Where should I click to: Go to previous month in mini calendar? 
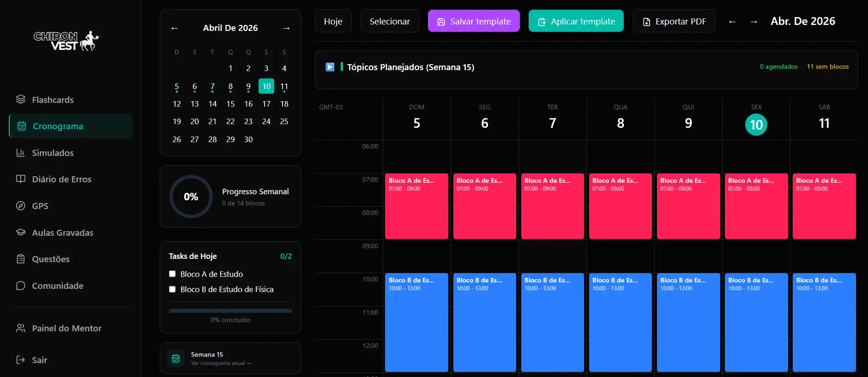[x=175, y=28]
